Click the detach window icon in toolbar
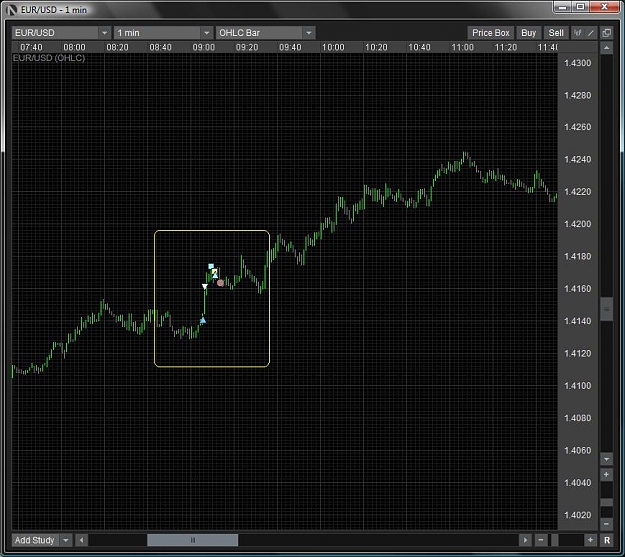This screenshot has width=625, height=557. point(607,33)
